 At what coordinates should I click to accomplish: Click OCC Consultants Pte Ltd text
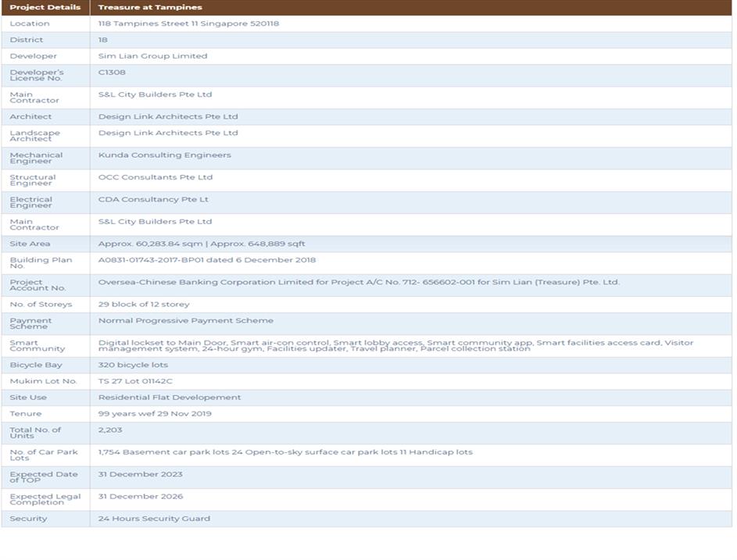pyautogui.click(x=155, y=177)
